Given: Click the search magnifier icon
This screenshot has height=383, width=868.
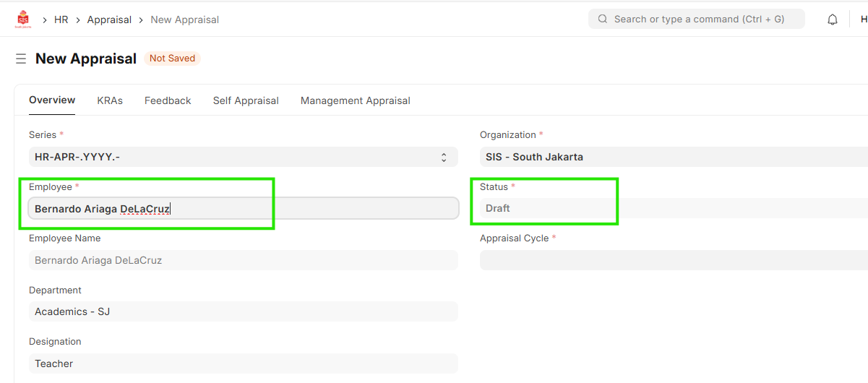Looking at the screenshot, I should pyautogui.click(x=602, y=20).
